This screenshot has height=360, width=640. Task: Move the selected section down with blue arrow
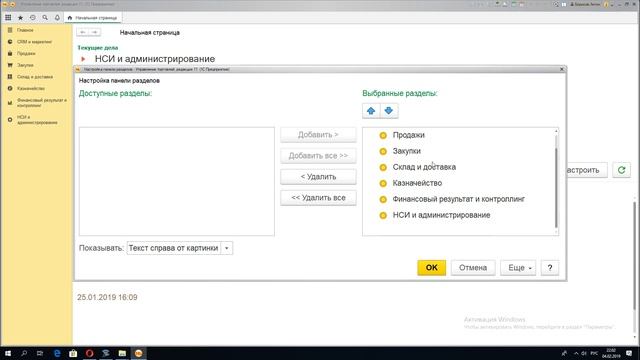pyautogui.click(x=389, y=111)
